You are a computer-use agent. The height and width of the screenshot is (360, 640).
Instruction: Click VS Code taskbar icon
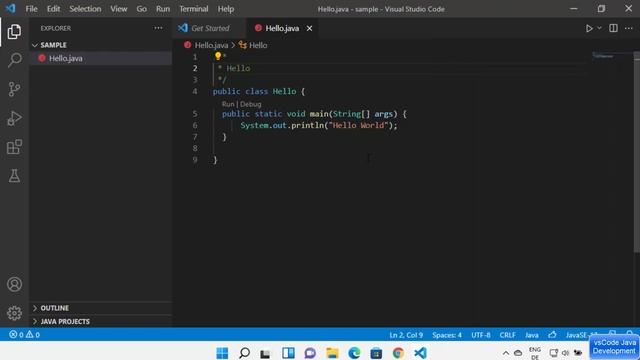(x=420, y=353)
